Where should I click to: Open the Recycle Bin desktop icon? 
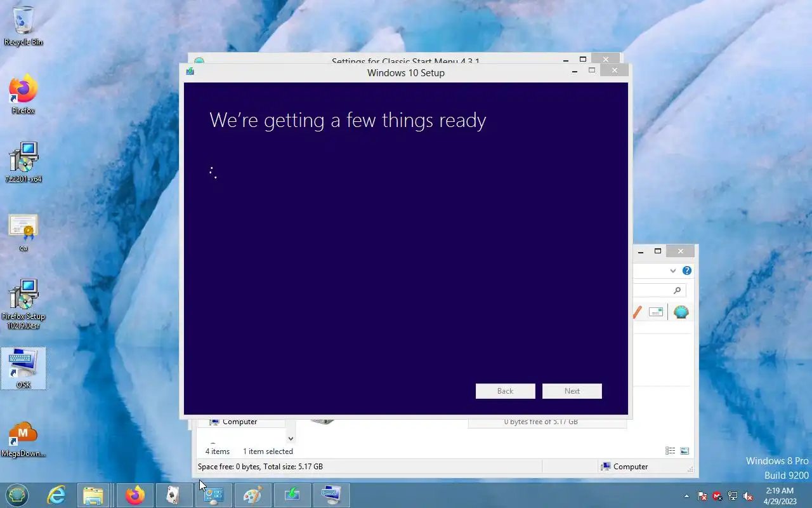point(23,26)
